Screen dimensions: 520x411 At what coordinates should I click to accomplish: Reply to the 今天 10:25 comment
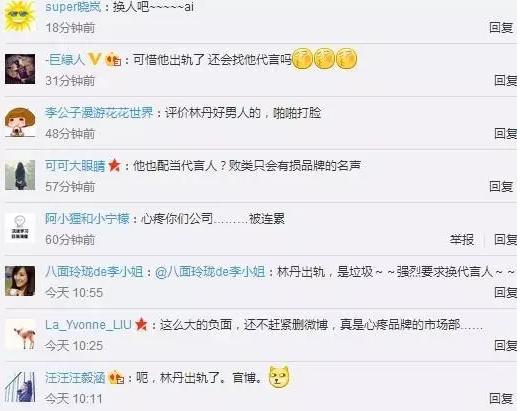pyautogui.click(x=505, y=345)
